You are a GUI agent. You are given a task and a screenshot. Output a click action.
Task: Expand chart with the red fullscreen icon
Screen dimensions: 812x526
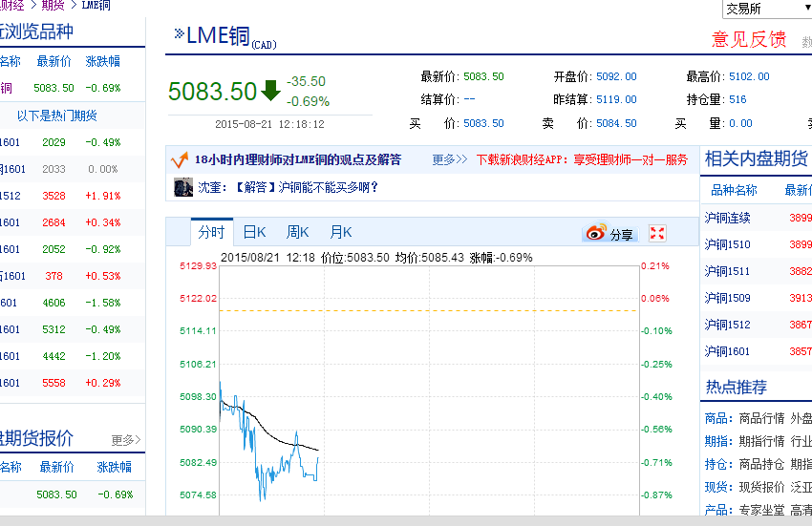pos(657,234)
